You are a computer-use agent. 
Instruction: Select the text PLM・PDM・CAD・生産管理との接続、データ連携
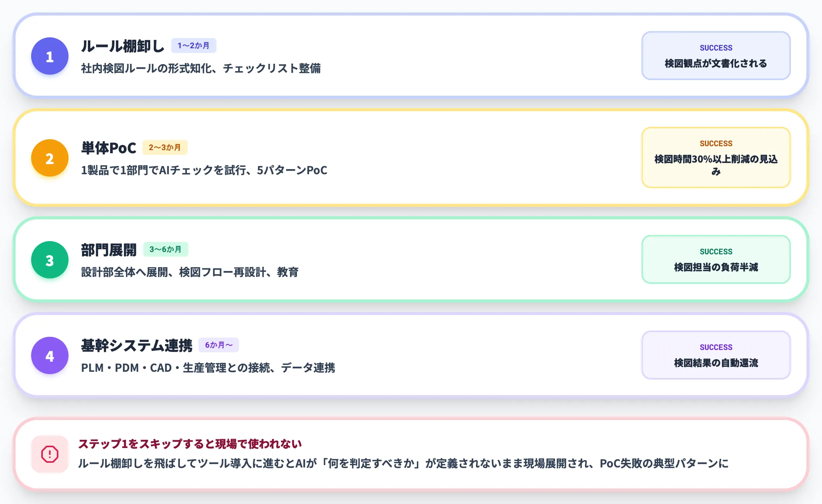point(208,368)
